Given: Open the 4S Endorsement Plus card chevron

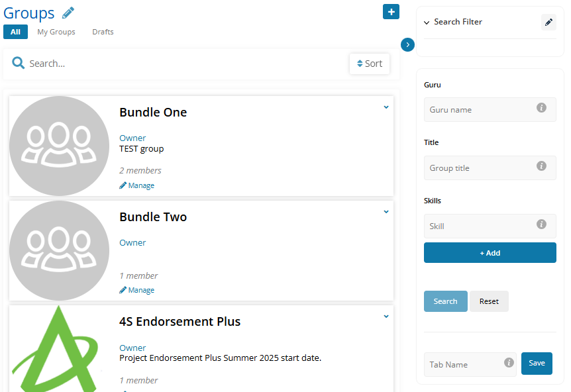Looking at the screenshot, I should coord(386,317).
